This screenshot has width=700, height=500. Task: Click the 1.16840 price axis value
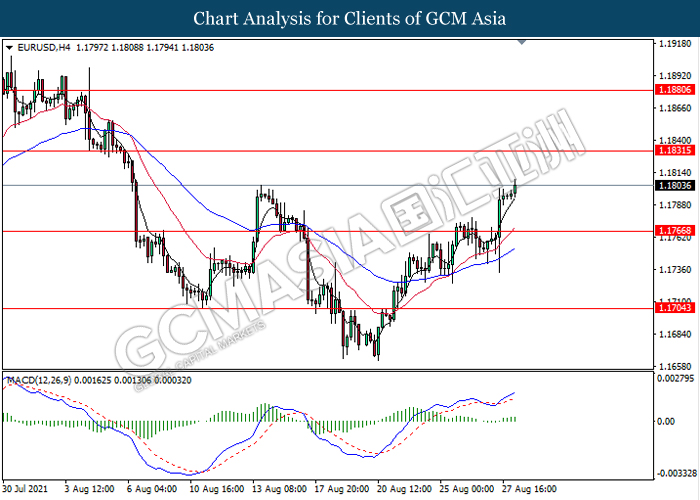[675, 334]
